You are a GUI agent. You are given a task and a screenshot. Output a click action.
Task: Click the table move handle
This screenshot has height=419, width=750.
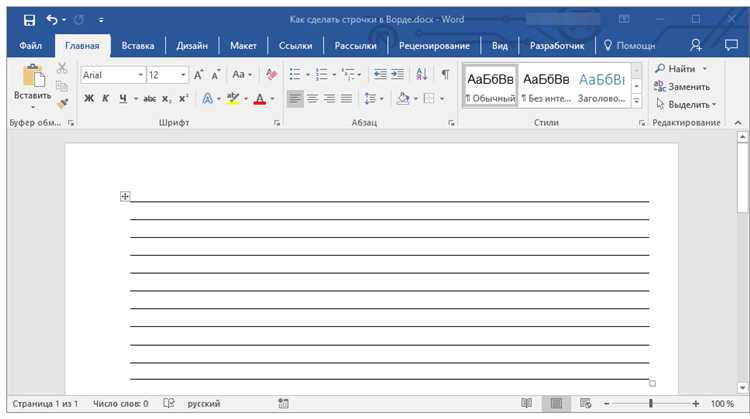125,196
